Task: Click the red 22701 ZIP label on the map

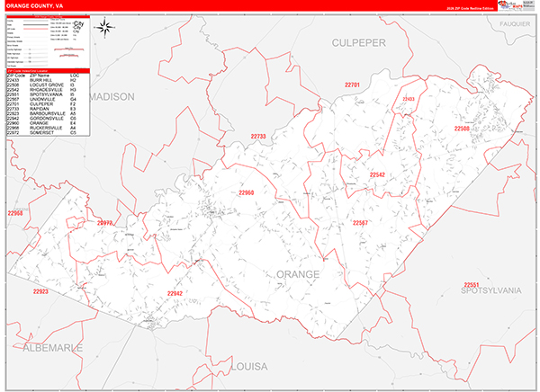Action: (x=352, y=85)
